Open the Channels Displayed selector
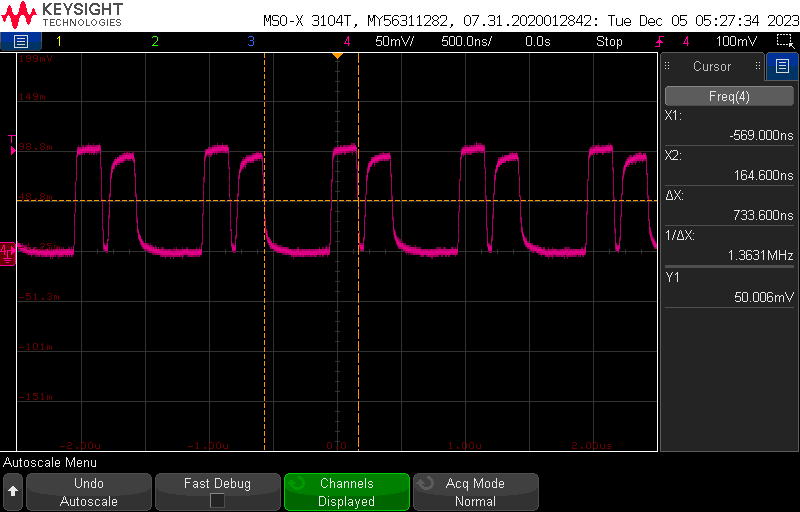The image size is (800, 512). click(346, 492)
